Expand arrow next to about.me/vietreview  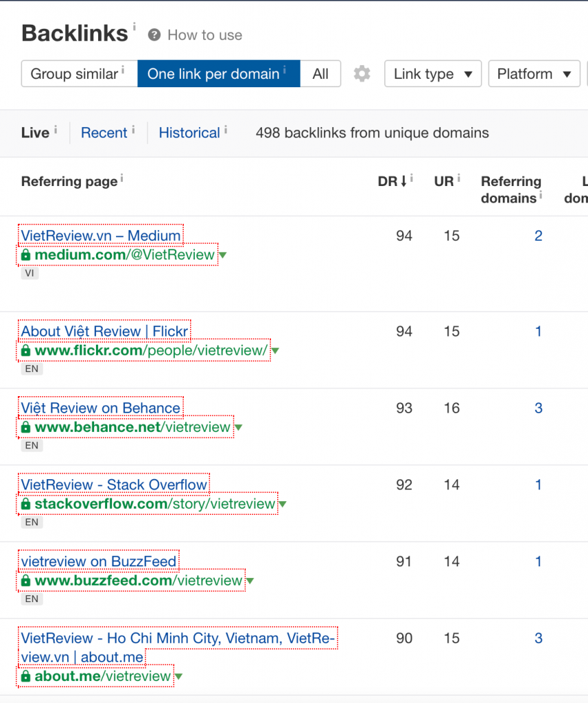click(x=179, y=676)
